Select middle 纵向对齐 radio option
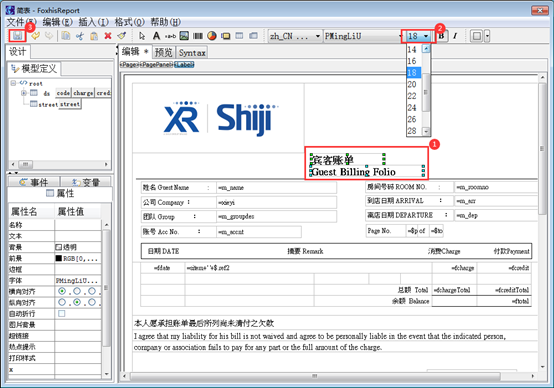Image resolution: width=554 pixels, height=388 pixels. tap(77, 302)
